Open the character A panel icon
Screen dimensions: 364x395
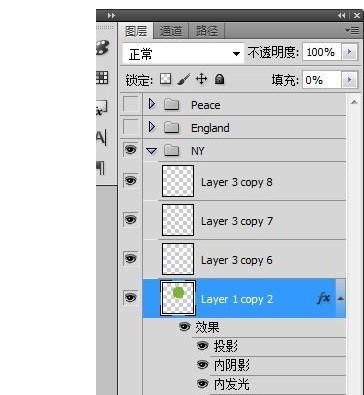coord(101,137)
